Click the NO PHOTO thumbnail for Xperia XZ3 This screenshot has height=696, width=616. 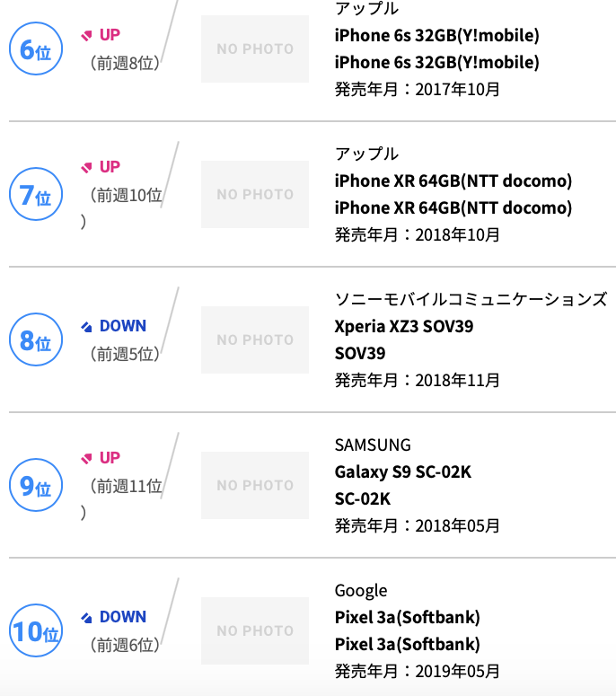(255, 339)
